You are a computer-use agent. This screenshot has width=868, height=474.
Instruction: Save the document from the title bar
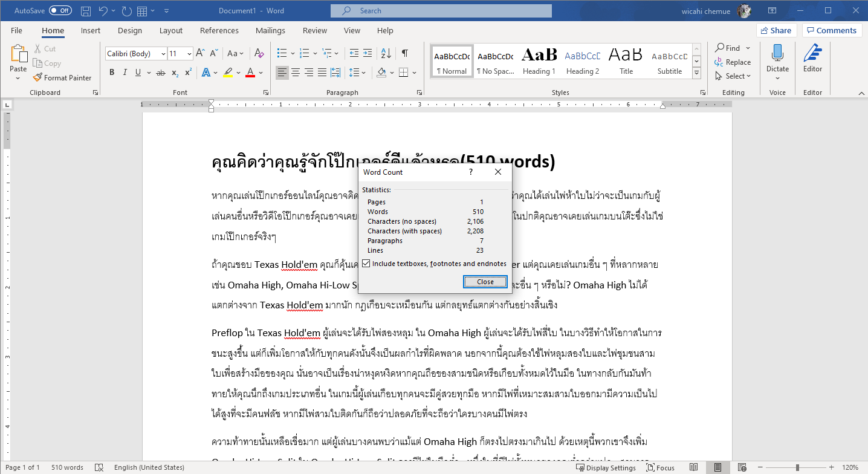86,11
